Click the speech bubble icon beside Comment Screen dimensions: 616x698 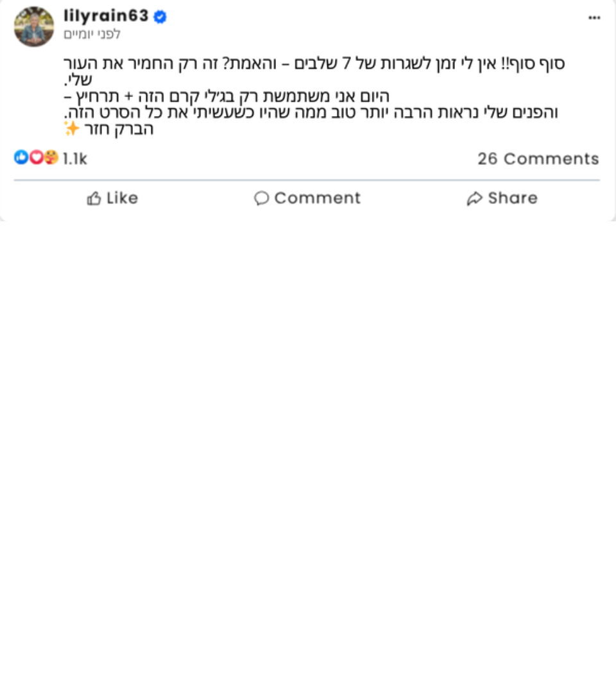[261, 198]
